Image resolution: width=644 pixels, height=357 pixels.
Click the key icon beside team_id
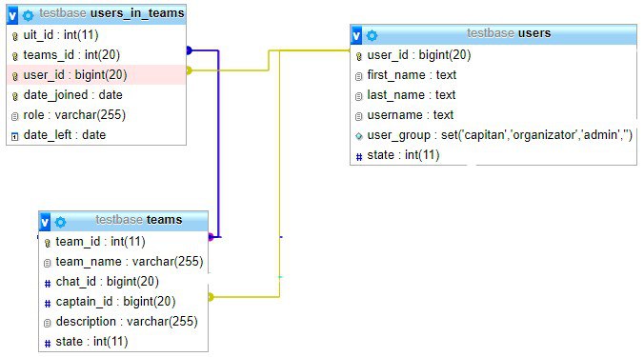(48, 243)
